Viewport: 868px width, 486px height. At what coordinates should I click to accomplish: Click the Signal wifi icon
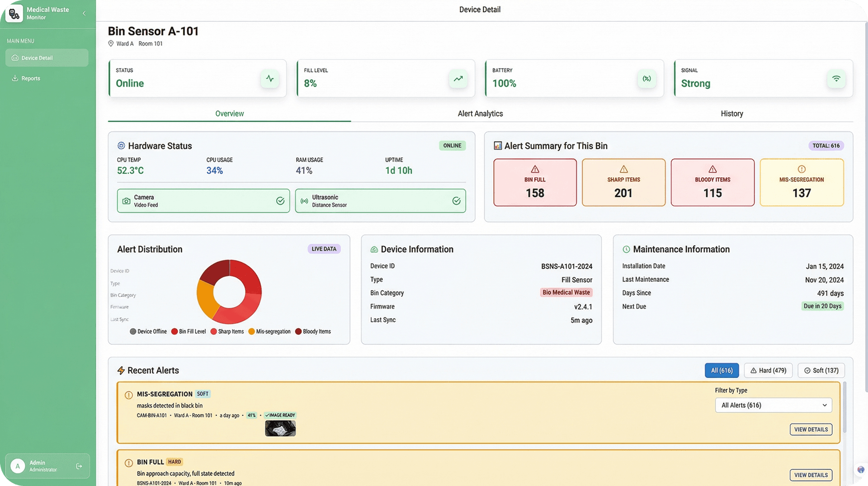pyautogui.click(x=836, y=78)
